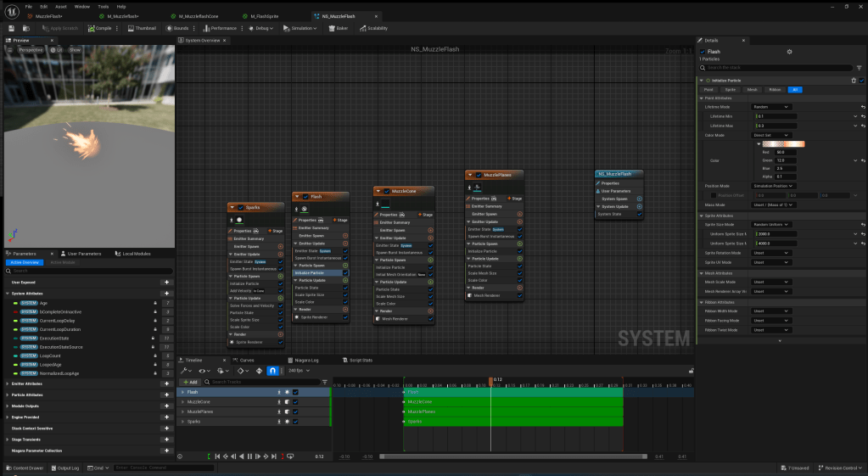
Task: Click the Save asset icon
Action: click(x=9, y=28)
